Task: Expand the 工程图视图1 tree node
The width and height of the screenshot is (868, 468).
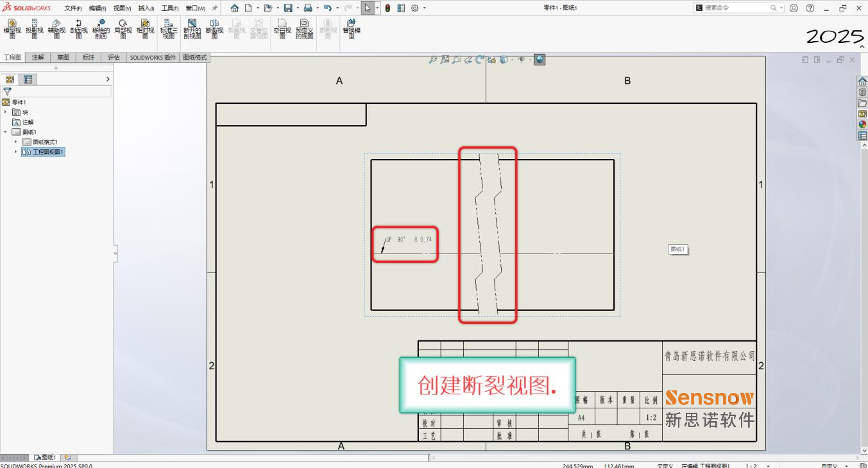Action: pyautogui.click(x=16, y=152)
